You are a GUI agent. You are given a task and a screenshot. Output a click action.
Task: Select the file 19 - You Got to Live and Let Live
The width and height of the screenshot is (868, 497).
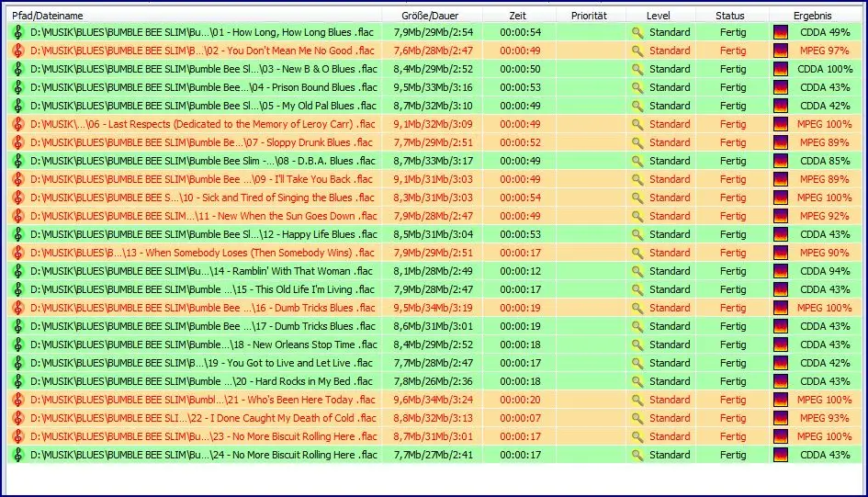[x=201, y=363]
